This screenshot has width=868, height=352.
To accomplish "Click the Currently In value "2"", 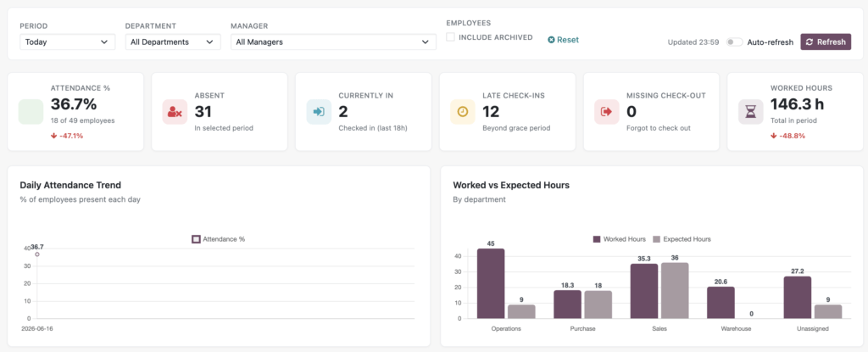I will (x=343, y=112).
